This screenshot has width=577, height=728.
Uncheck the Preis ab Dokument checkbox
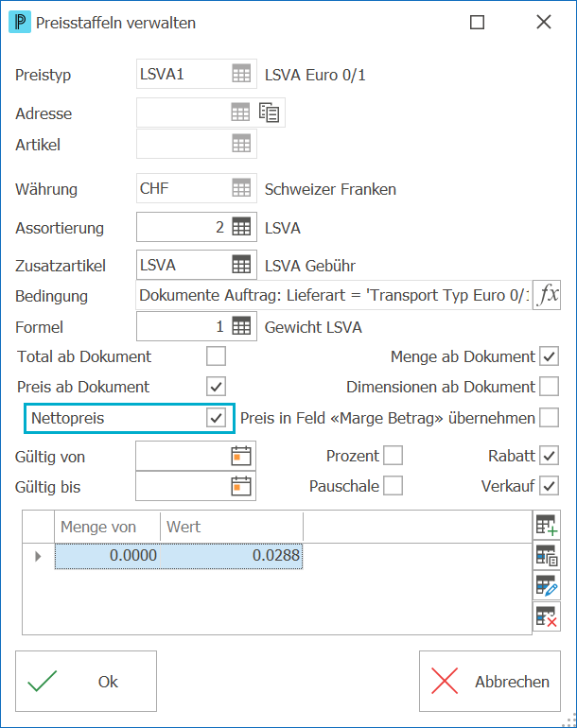(x=216, y=387)
